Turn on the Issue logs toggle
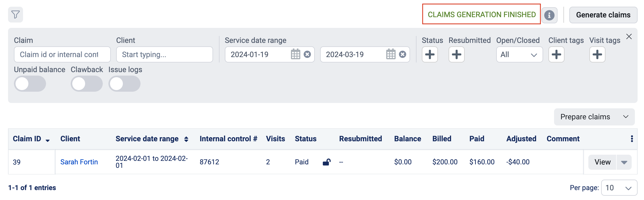644x200 pixels. 124,84
